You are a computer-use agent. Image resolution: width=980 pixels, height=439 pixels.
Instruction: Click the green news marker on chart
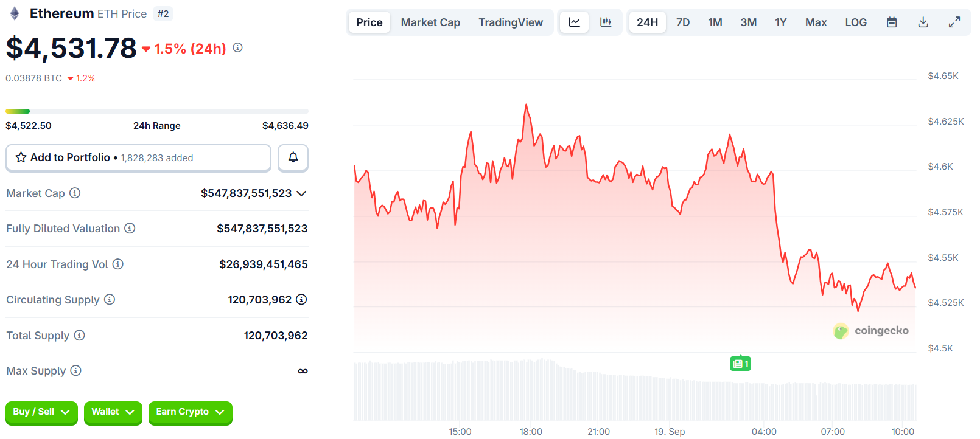pos(740,364)
